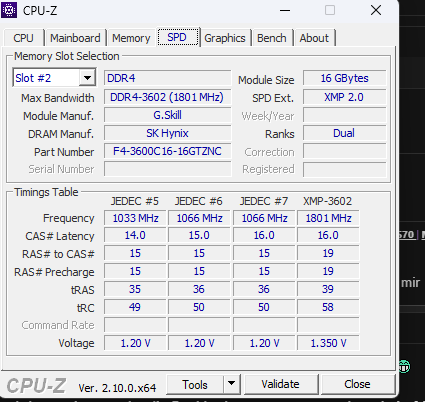
Task: Click the XMP 2.0 SPD Ext. value
Action: (x=344, y=97)
